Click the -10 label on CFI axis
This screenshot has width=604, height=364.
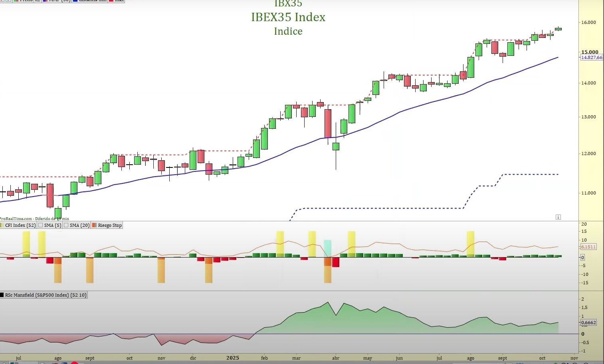pyautogui.click(x=584, y=274)
